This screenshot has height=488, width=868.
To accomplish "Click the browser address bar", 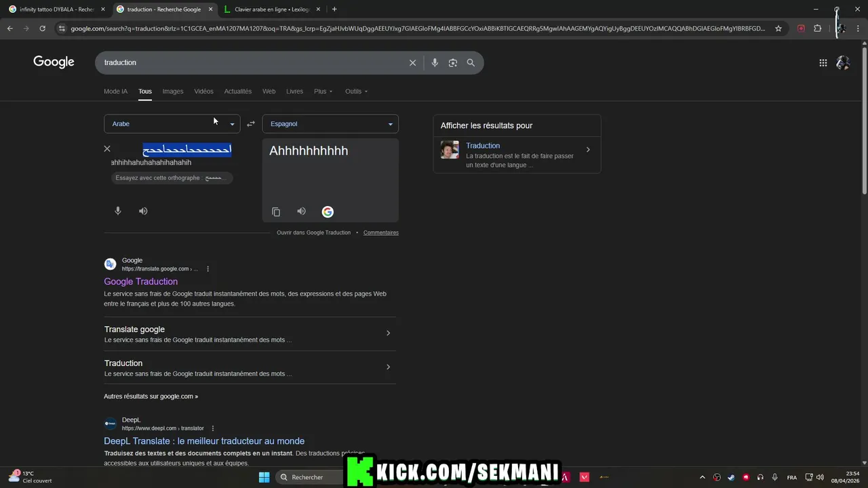I will [x=418, y=28].
